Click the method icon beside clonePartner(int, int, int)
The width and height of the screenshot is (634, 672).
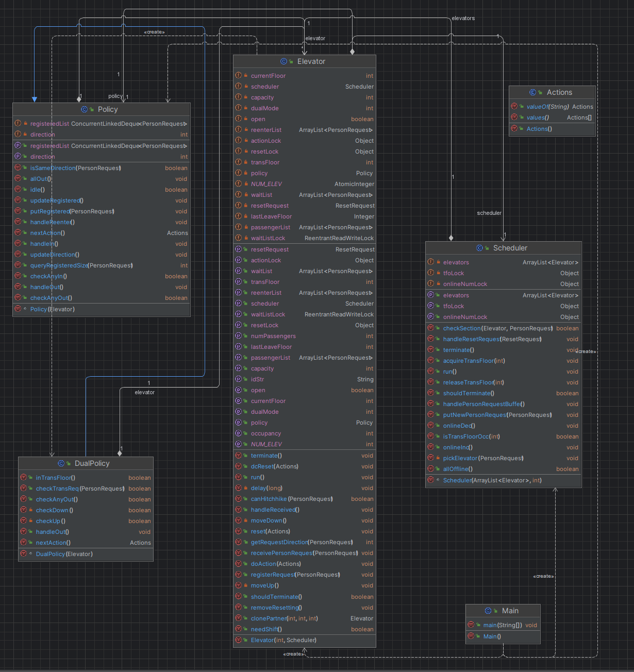click(x=239, y=618)
